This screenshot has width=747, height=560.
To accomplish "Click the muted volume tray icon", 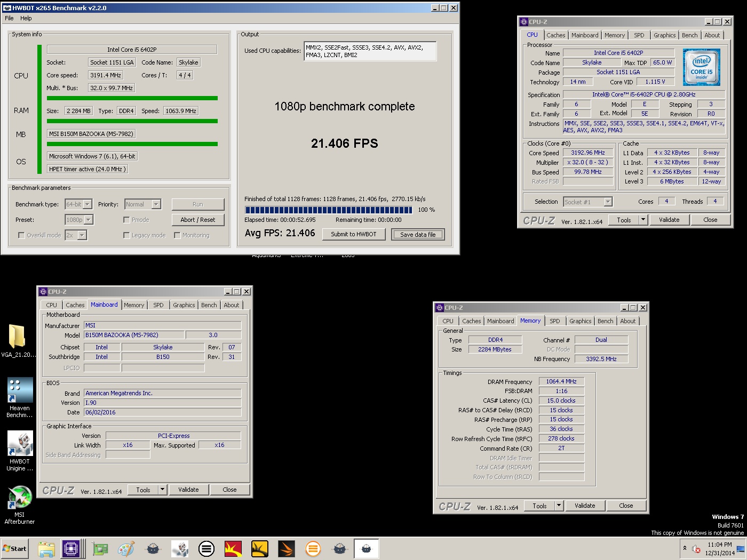I will pos(696,549).
